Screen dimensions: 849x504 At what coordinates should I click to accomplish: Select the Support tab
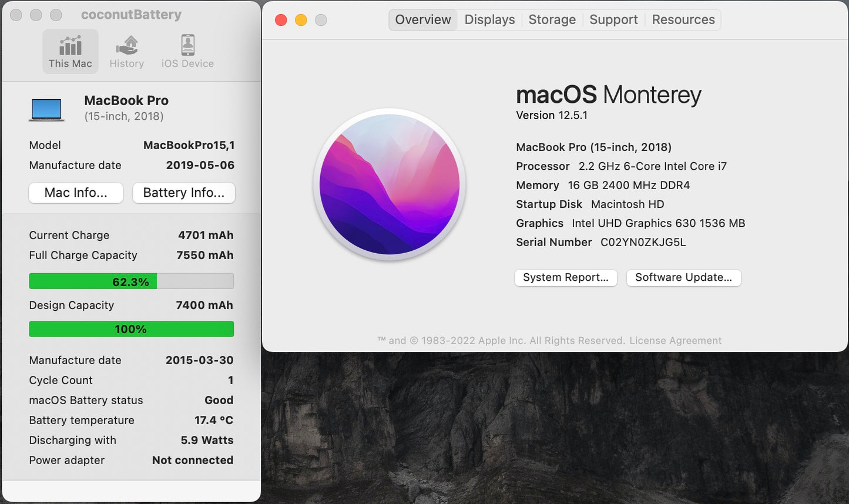pyautogui.click(x=613, y=19)
